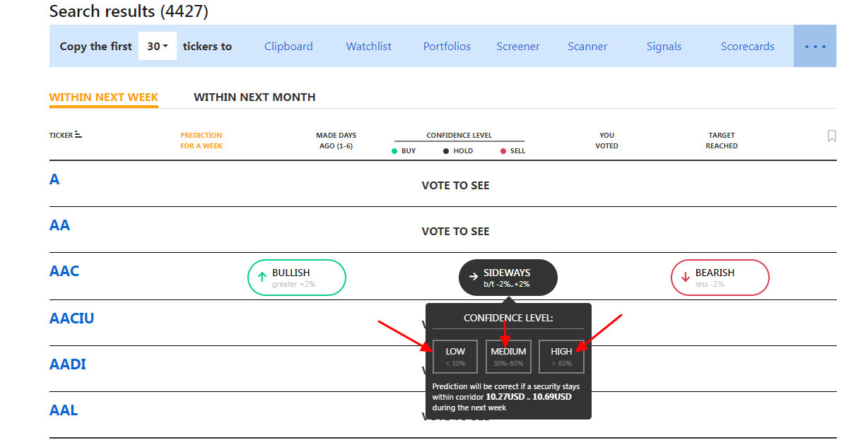This screenshot has width=868, height=440.
Task: Send tickers to Signals
Action: click(x=664, y=47)
